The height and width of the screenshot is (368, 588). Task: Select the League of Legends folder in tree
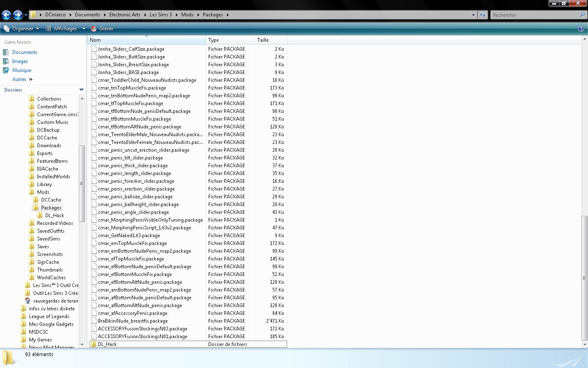49,316
